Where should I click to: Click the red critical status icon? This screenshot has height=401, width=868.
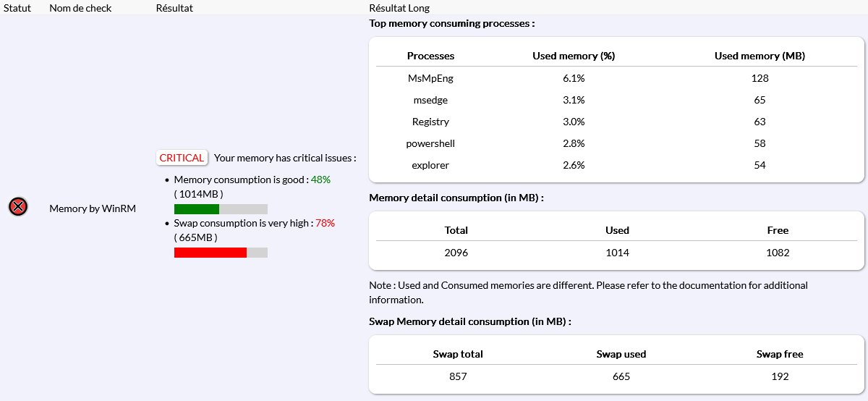[18, 207]
